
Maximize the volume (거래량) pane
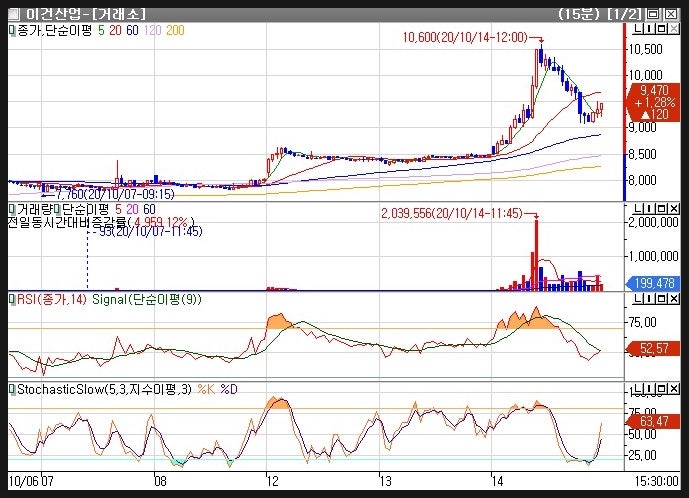(x=662, y=208)
